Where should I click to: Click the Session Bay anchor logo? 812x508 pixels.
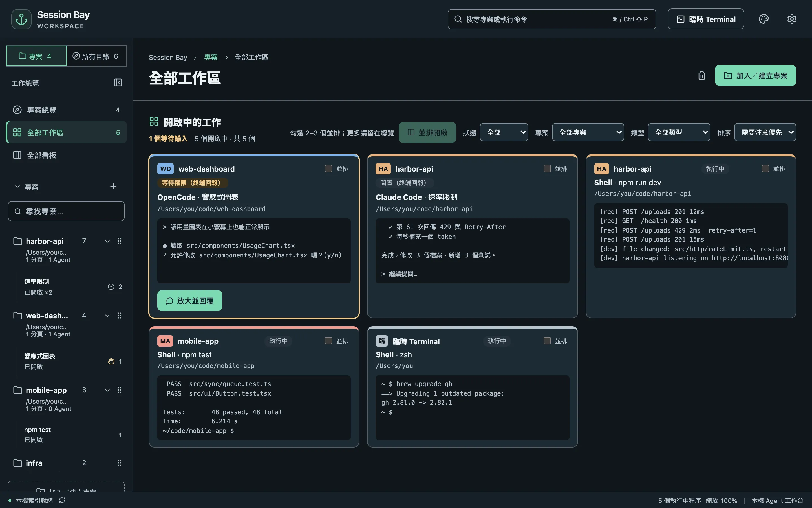click(21, 19)
